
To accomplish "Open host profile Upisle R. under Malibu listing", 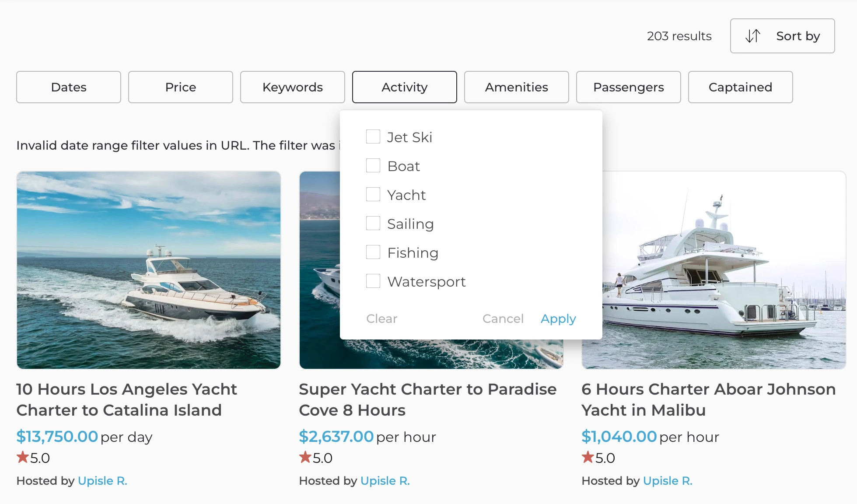I will [x=668, y=480].
